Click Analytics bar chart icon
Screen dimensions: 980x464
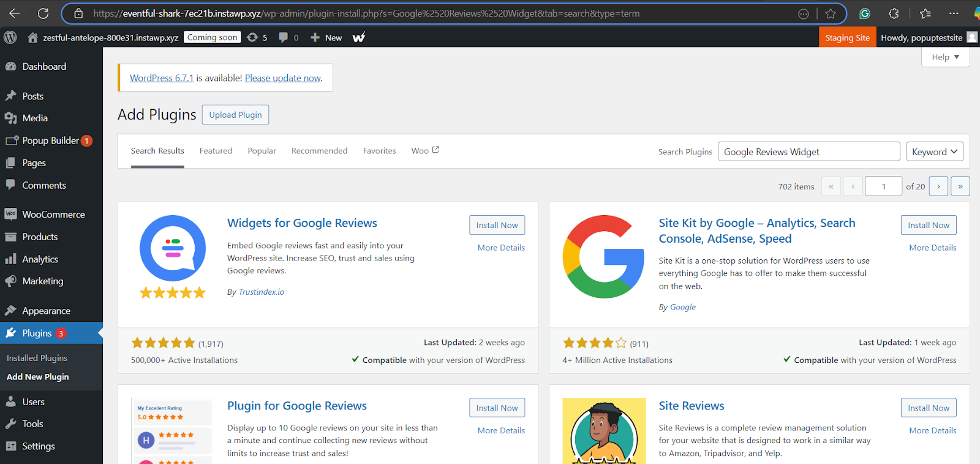(x=10, y=259)
